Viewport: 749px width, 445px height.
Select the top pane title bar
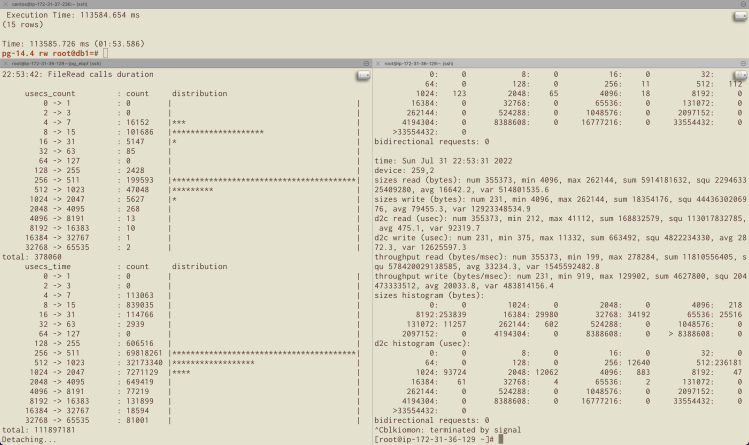[300, 5]
